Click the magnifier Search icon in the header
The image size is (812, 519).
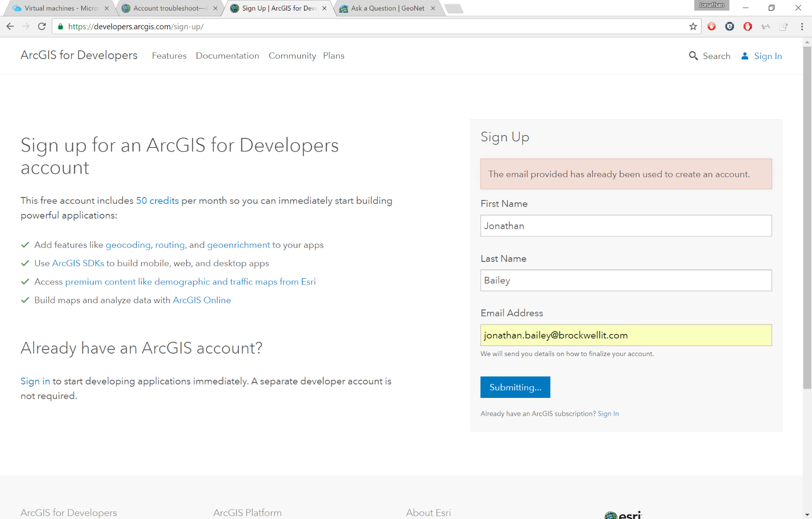(x=693, y=56)
